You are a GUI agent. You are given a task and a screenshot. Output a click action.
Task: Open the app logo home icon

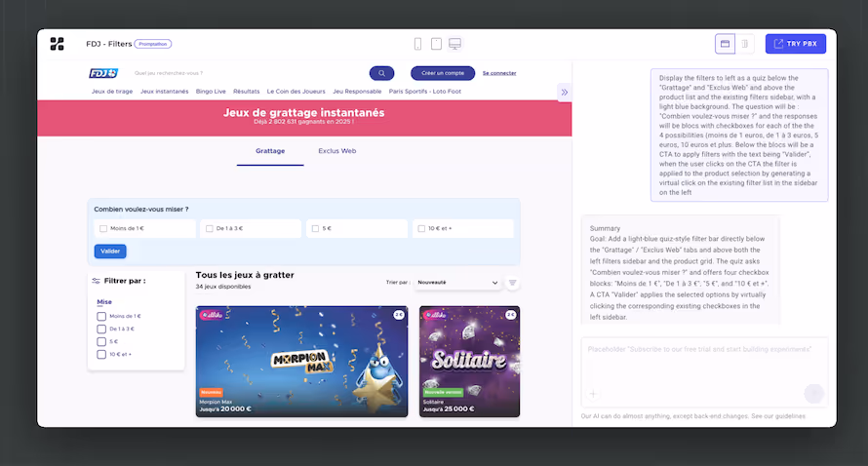(57, 44)
